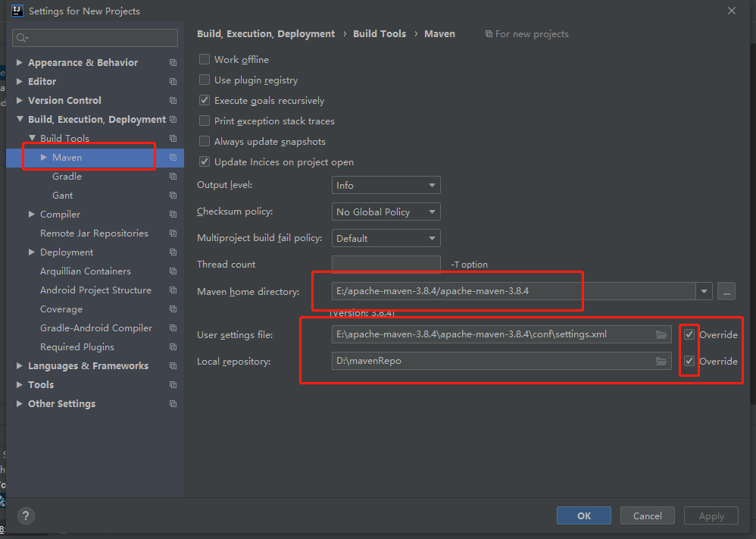Expand the Maven subtree arrow
The height and width of the screenshot is (539, 756).
(x=43, y=158)
